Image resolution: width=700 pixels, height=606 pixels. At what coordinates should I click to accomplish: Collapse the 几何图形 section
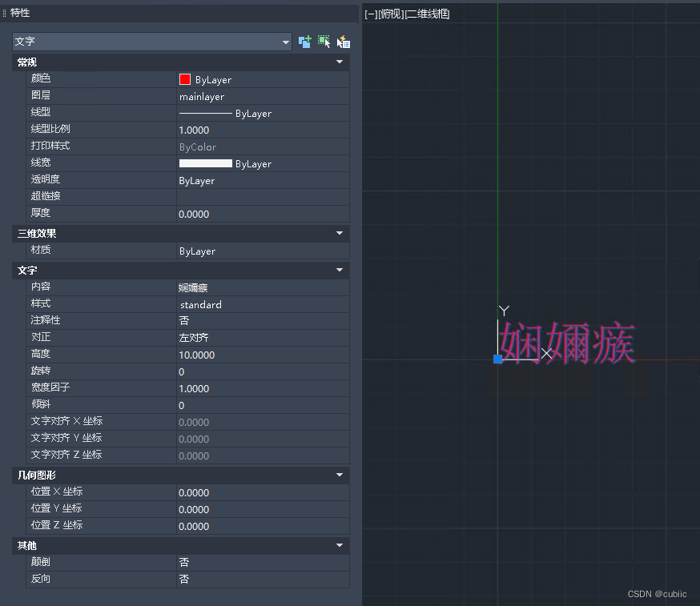pos(340,473)
